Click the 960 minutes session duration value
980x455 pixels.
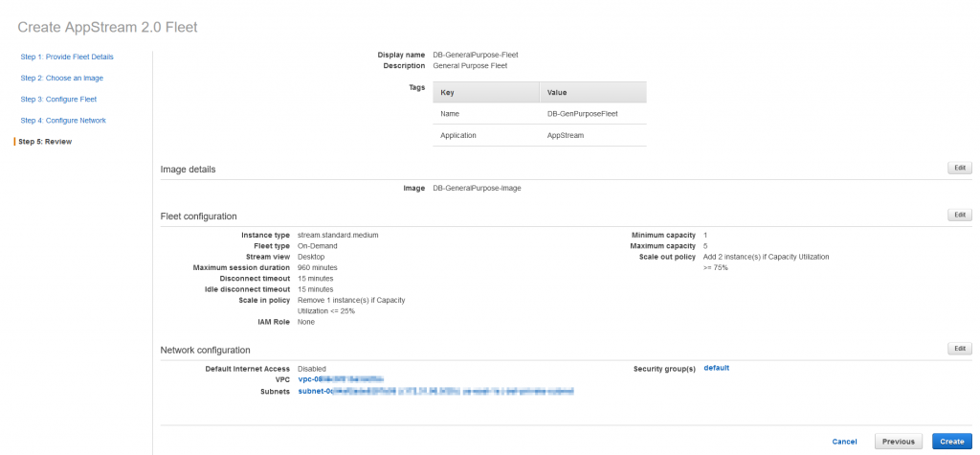317,268
